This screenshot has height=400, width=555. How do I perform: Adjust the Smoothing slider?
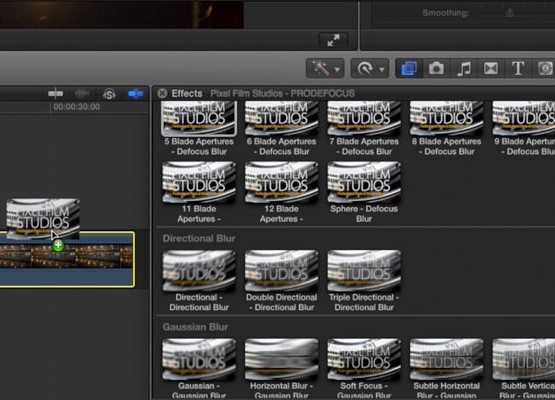[x=510, y=13]
